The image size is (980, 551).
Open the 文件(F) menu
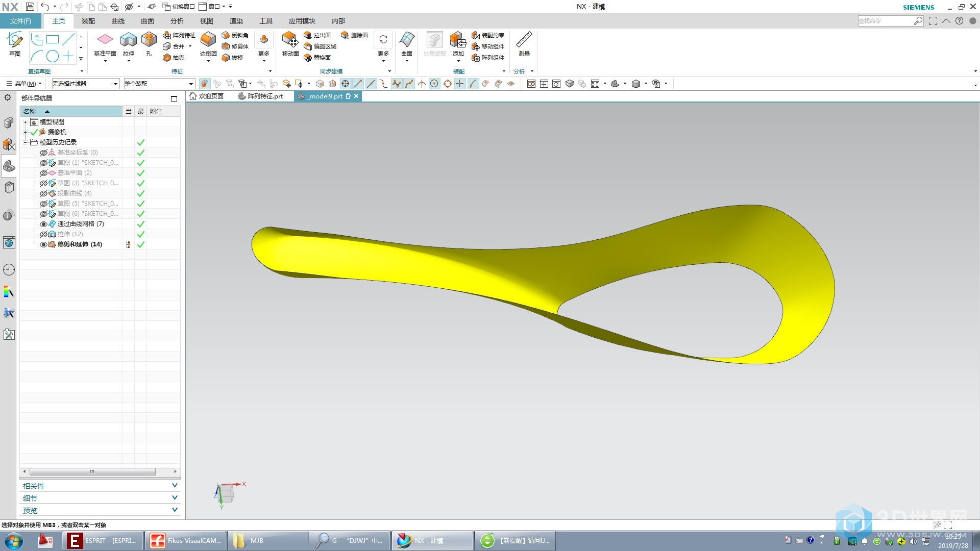click(20, 21)
